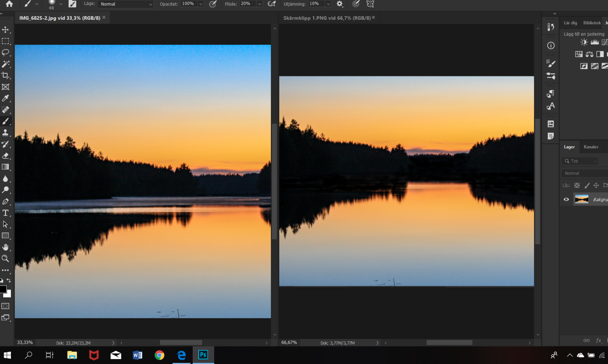
Task: Select the Clone Stamp tool
Action: point(5,133)
